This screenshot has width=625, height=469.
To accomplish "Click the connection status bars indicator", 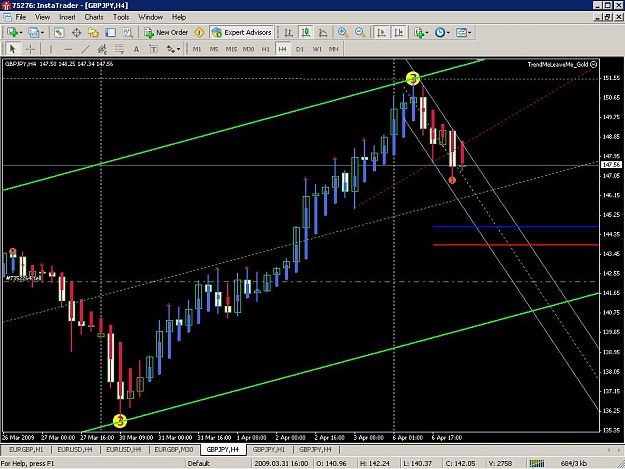I will click(537, 463).
